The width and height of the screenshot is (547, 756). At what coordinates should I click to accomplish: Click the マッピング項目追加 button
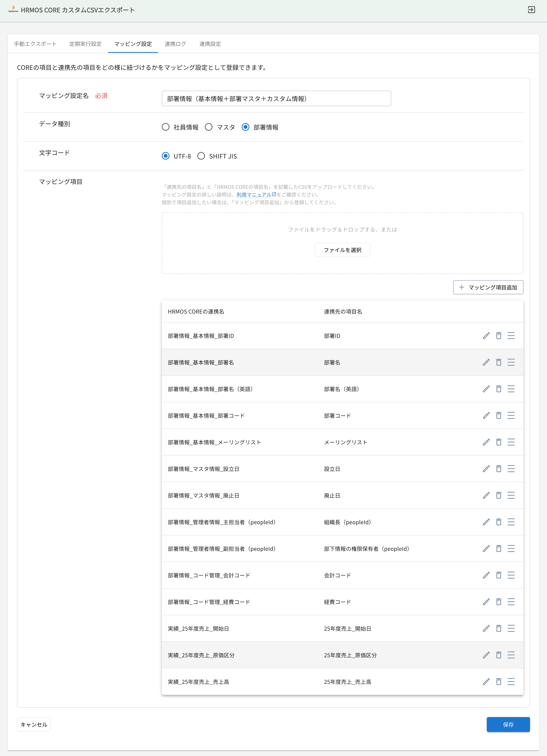click(x=488, y=287)
